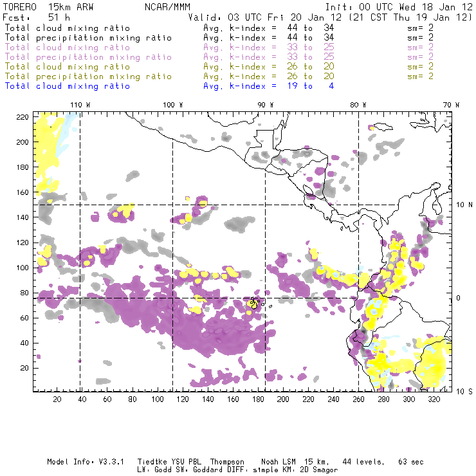Image resolution: width=476 pixels, height=476 pixels.
Task: Click the "TORERO 15km ARW" title text
Action: click(48, 7)
